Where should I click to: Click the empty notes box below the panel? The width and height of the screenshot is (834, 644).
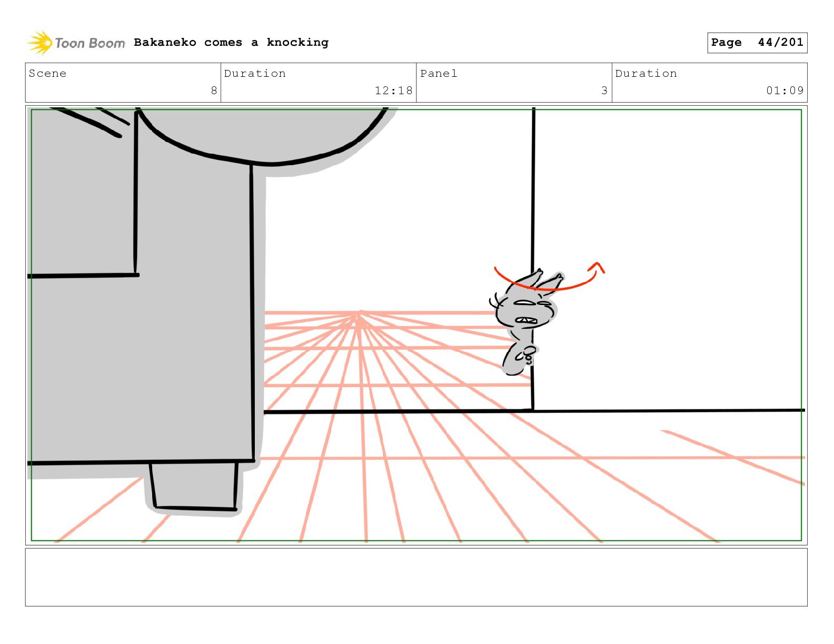416,577
